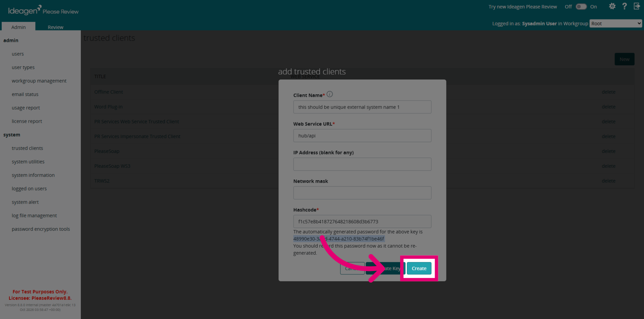Viewport: 644px width, 319px height.
Task: Open password encryption tools in sidebar
Action: [x=41, y=229]
